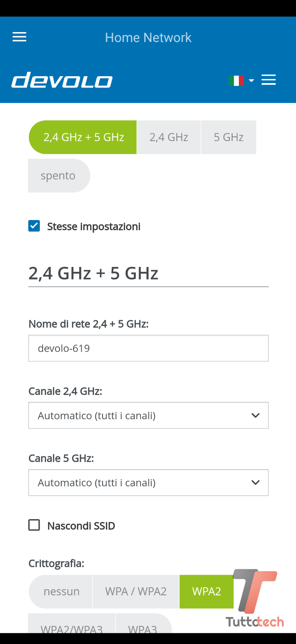Click the Italian flag language icon

236,80
